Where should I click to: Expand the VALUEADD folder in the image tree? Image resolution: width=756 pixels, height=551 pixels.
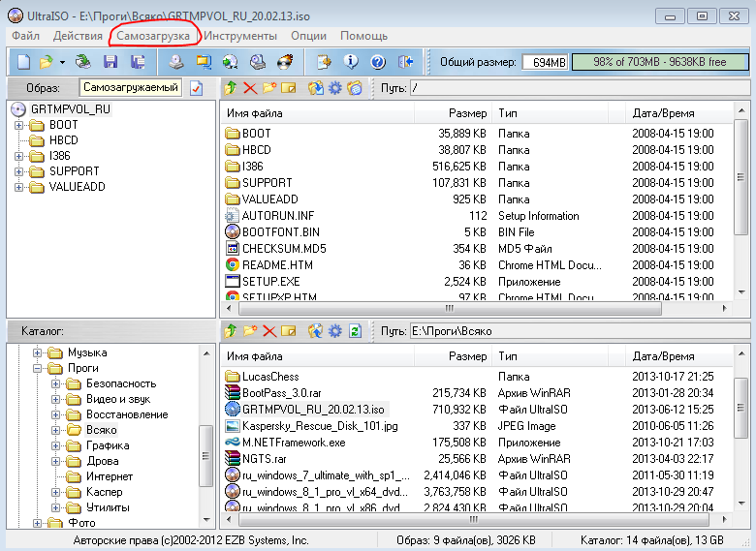pyautogui.click(x=18, y=187)
